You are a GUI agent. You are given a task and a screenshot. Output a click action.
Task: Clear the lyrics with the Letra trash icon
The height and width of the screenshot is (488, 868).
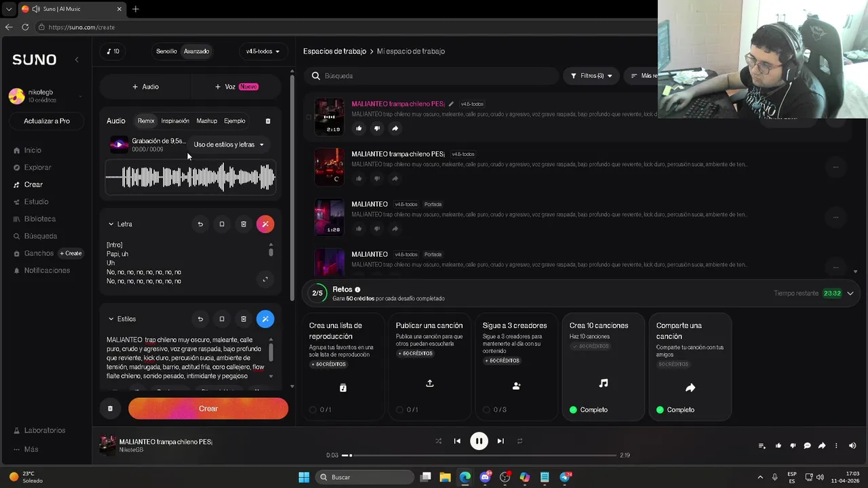pos(243,224)
